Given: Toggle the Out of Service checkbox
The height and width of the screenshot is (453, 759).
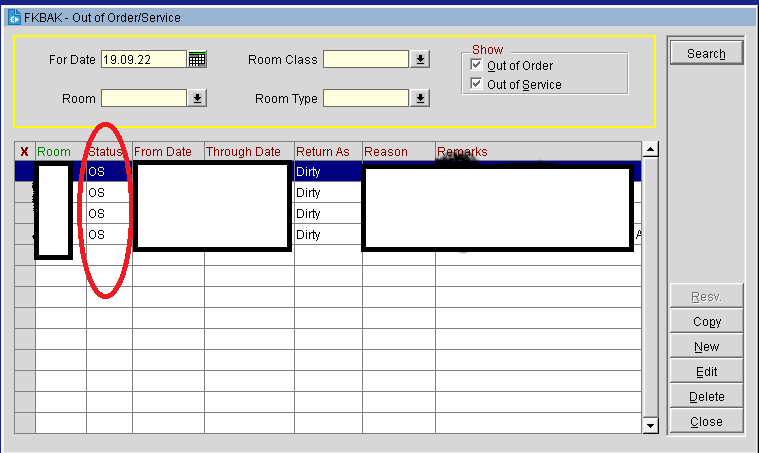Looking at the screenshot, I should click(x=477, y=85).
